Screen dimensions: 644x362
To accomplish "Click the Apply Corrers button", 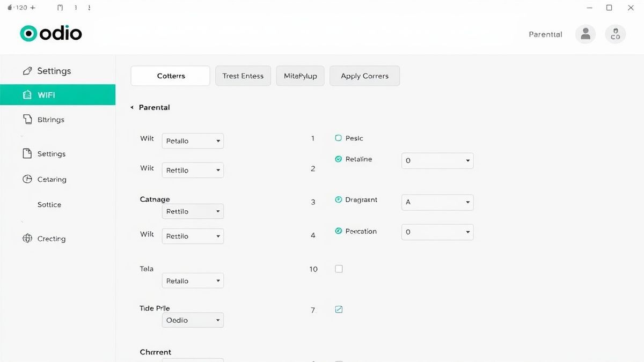I will (364, 76).
